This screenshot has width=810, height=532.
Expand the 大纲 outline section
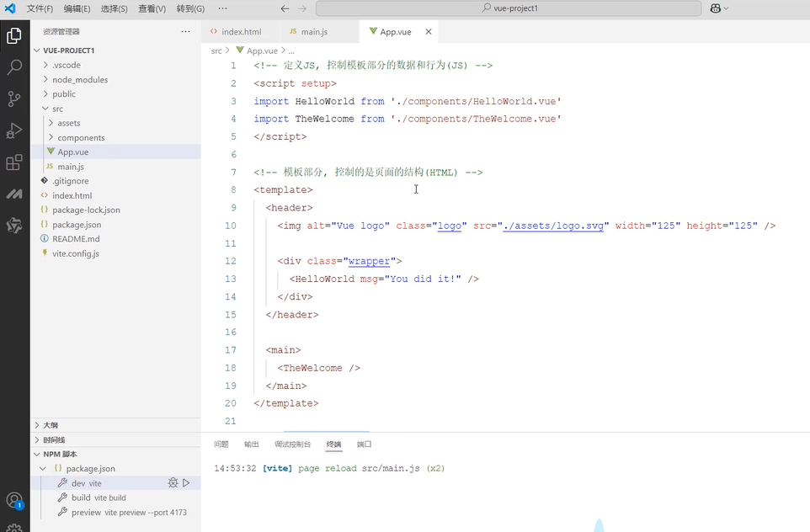(37, 425)
